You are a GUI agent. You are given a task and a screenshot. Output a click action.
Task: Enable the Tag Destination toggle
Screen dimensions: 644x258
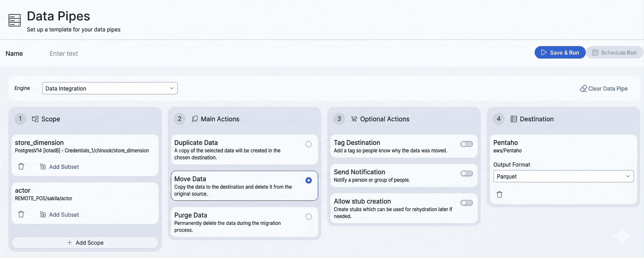[x=466, y=144]
